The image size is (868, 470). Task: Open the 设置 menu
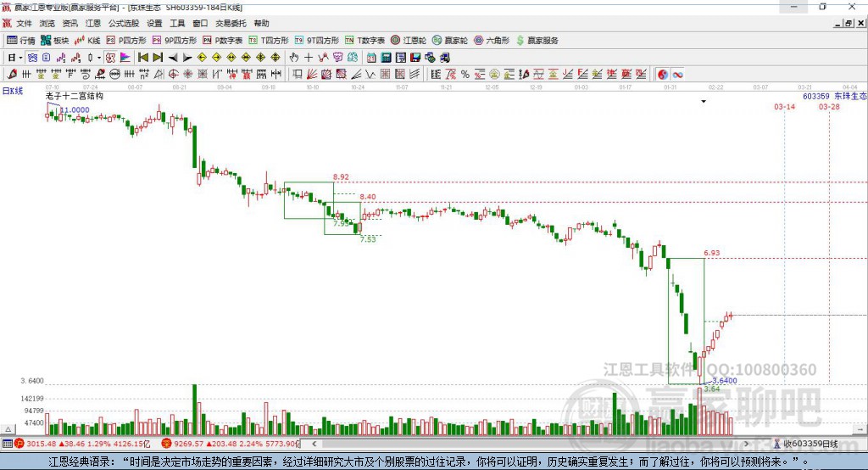coord(154,23)
